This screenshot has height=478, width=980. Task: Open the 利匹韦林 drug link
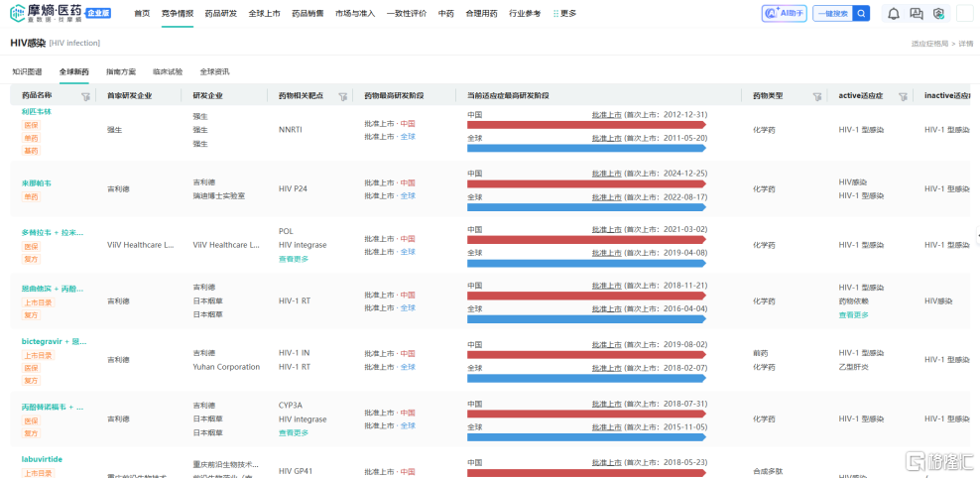(x=37, y=111)
